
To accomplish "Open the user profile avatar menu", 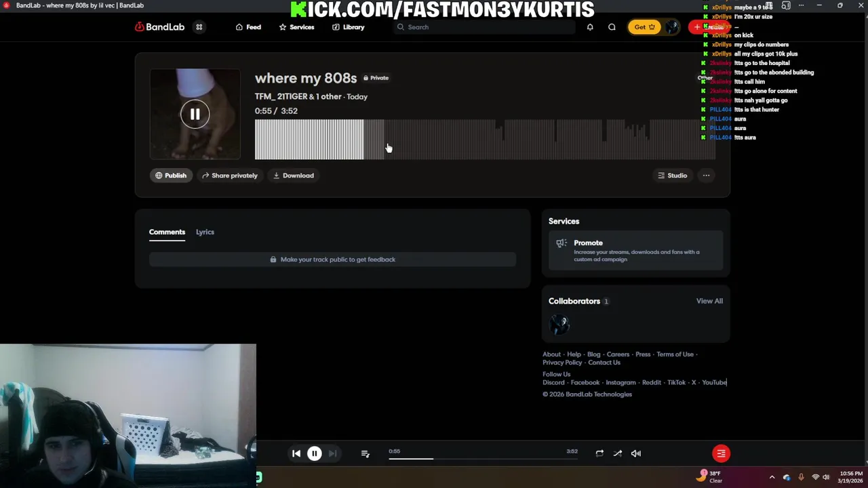I will [x=672, y=27].
